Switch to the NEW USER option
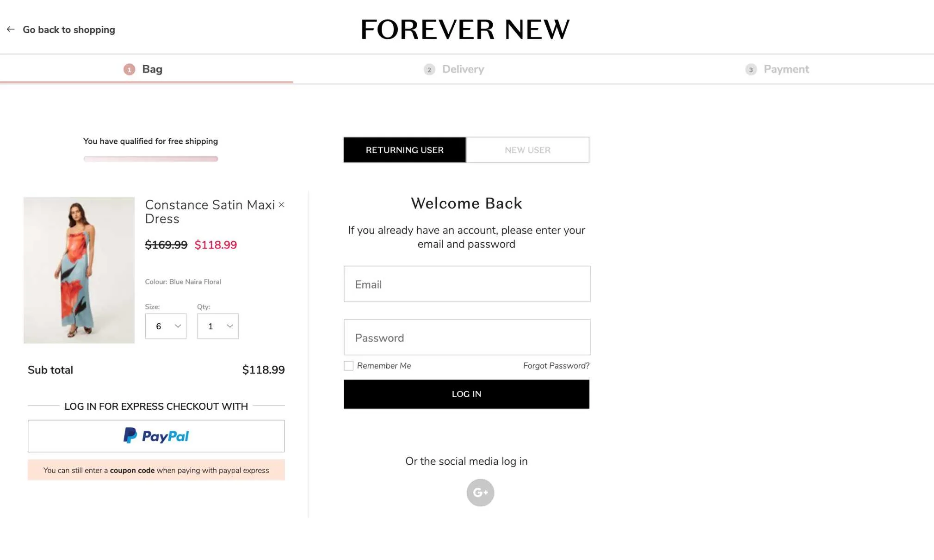 pos(527,150)
